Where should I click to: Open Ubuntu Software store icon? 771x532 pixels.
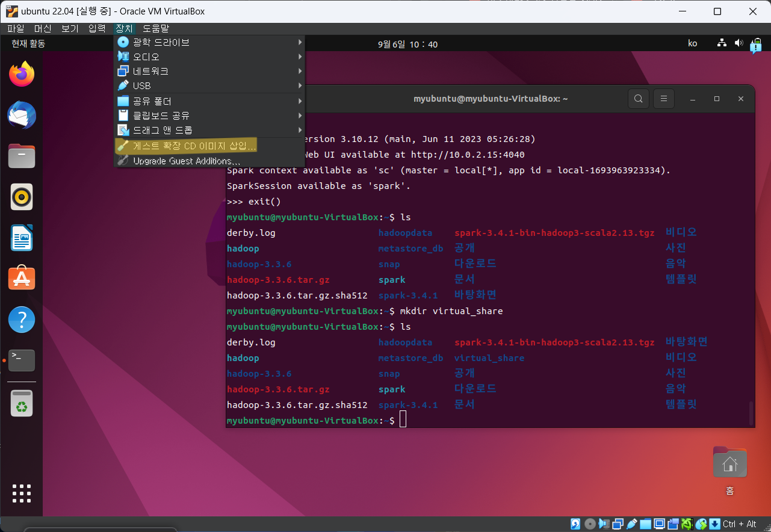pos(22,278)
